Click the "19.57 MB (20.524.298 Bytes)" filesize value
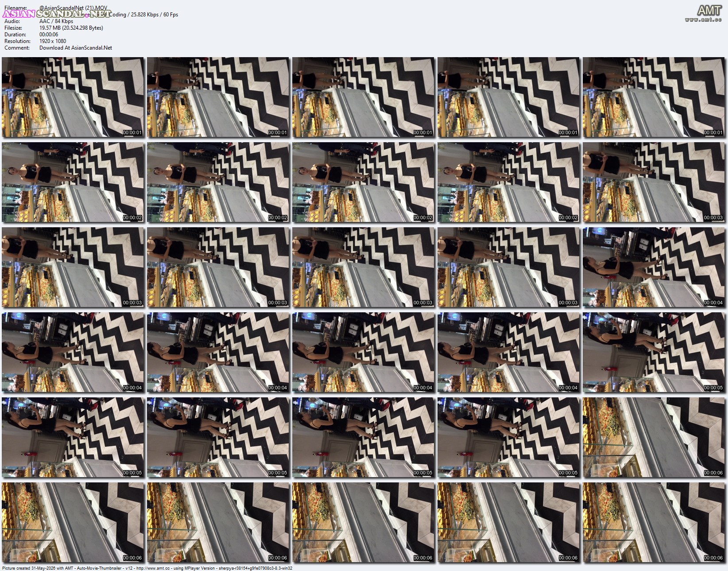The image size is (728, 571). tap(71, 28)
